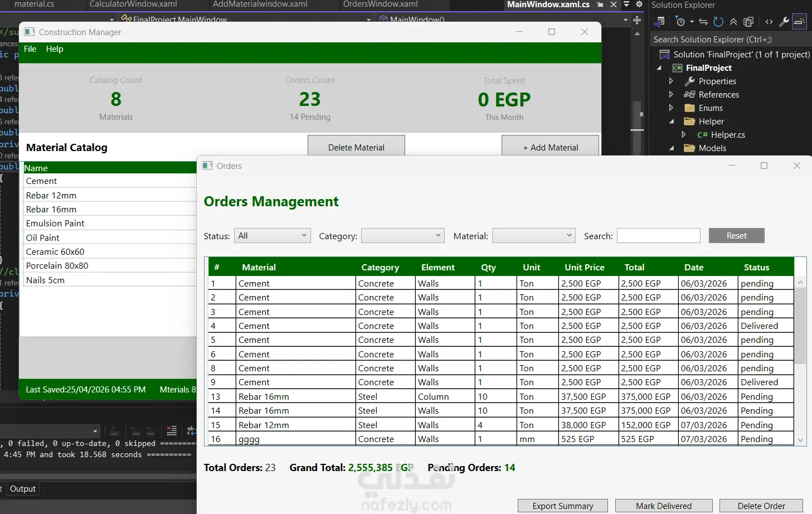Image resolution: width=812 pixels, height=514 pixels.
Task: Click the References icon in the tree
Action: coord(690,95)
